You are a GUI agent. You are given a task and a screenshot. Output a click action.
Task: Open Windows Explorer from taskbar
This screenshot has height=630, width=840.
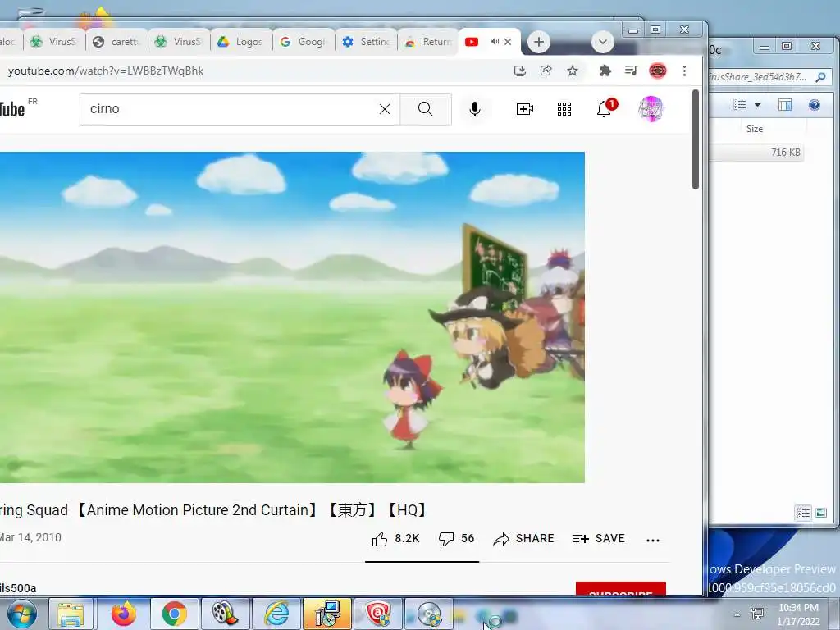71,614
